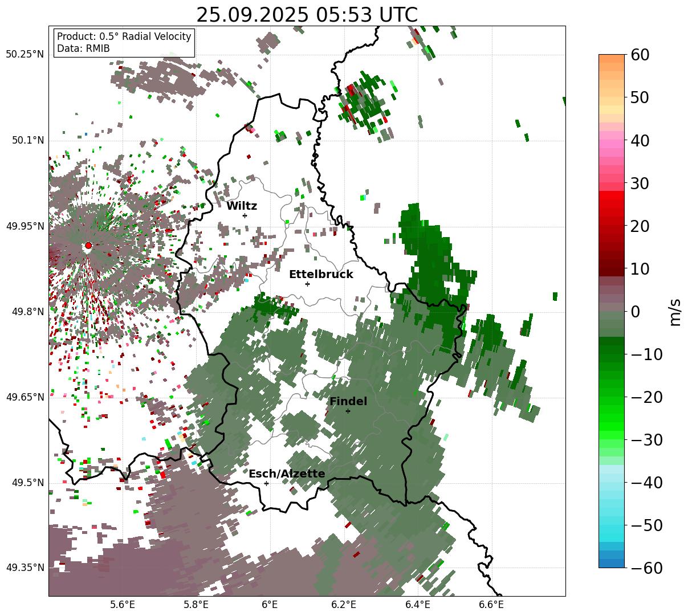The width and height of the screenshot is (688, 616).
Task: Click the 50.25°N latitude label
Action: (25, 55)
